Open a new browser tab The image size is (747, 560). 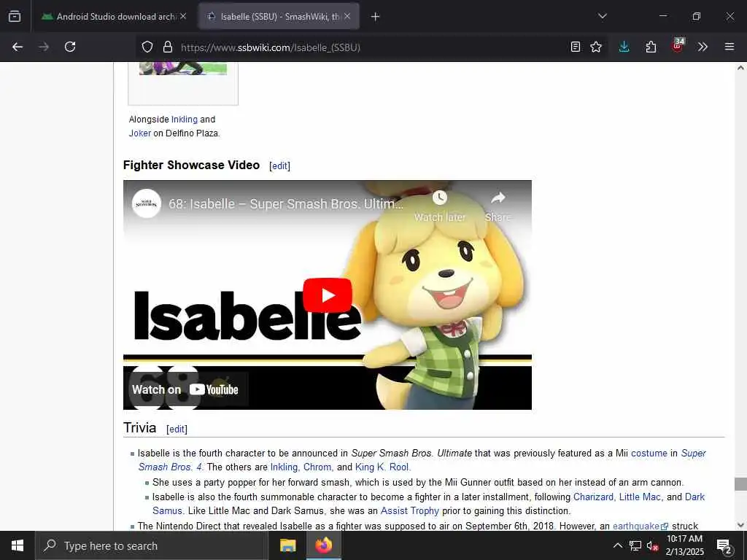(x=376, y=17)
